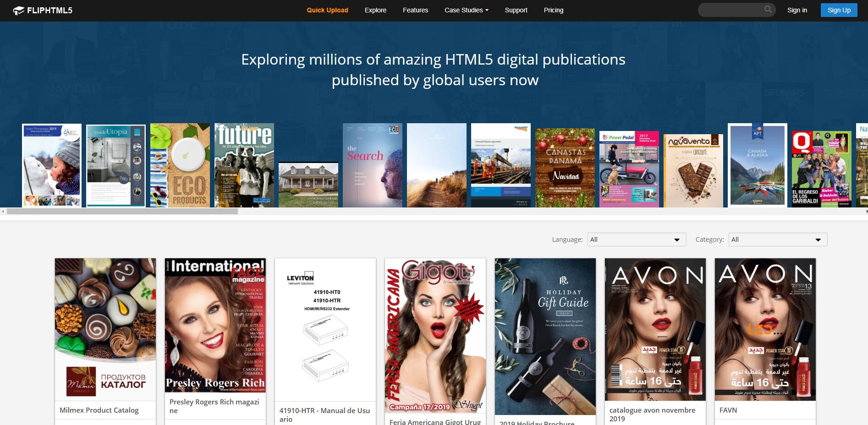
Task: Open the International Face magazine cover
Action: coord(215,325)
